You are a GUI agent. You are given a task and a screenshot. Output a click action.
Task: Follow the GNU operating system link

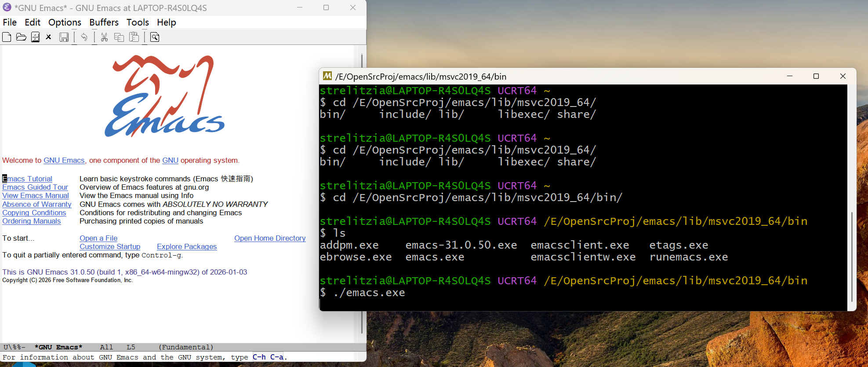(170, 160)
